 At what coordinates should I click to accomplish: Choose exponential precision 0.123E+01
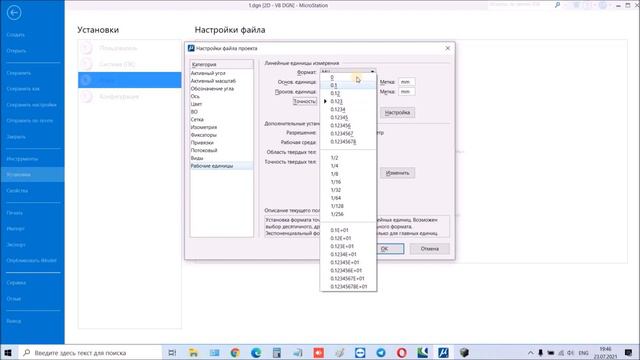tap(348, 246)
